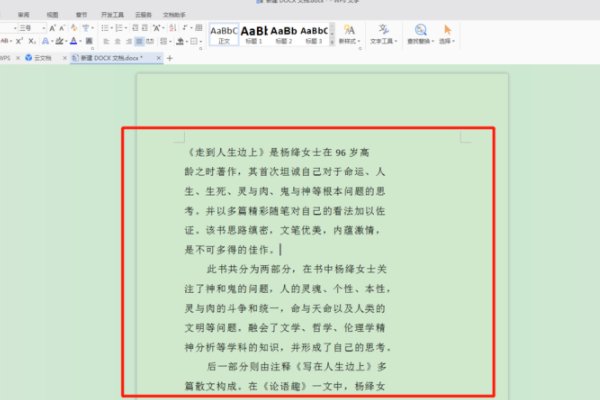Open the line spacing dropdown arrow
Viewport: 600px width, 400px height.
(170, 42)
